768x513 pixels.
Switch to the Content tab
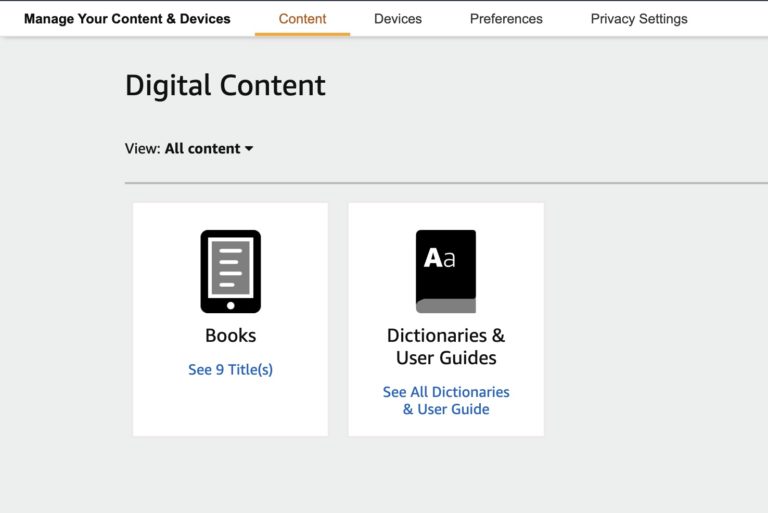302,19
